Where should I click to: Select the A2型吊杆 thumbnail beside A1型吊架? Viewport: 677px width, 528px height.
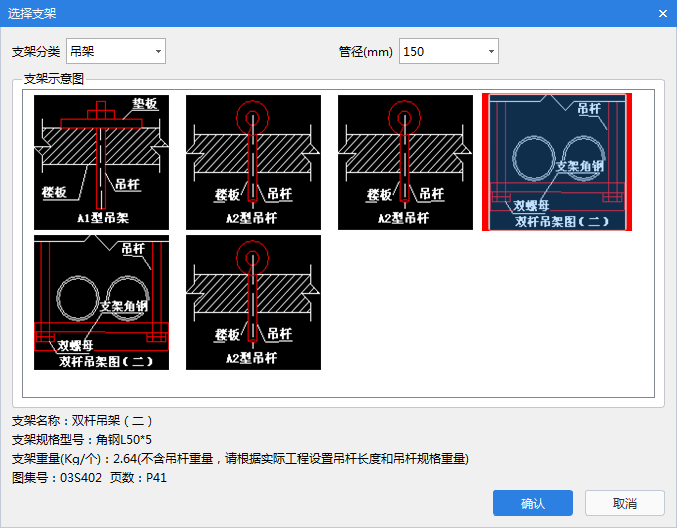pyautogui.click(x=253, y=162)
